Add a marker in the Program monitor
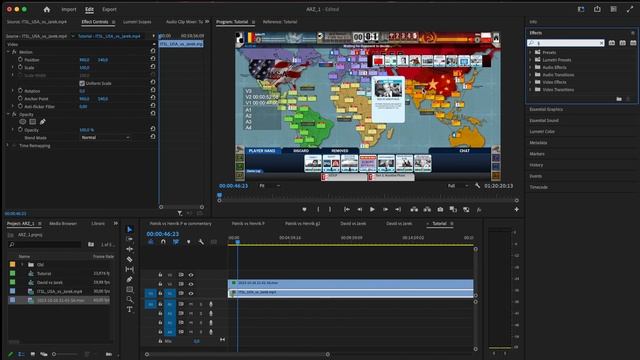 304,209
